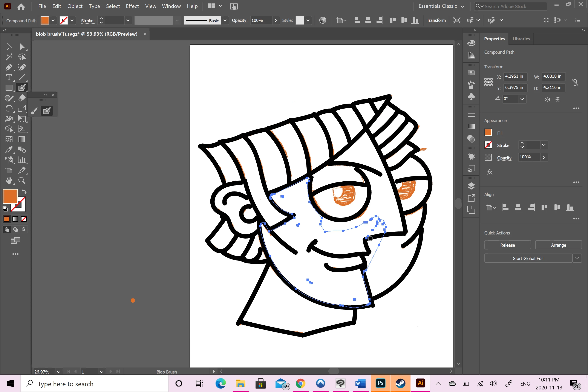This screenshot has height=392, width=588.
Task: Select the Eyedropper tool
Action: pos(9,150)
